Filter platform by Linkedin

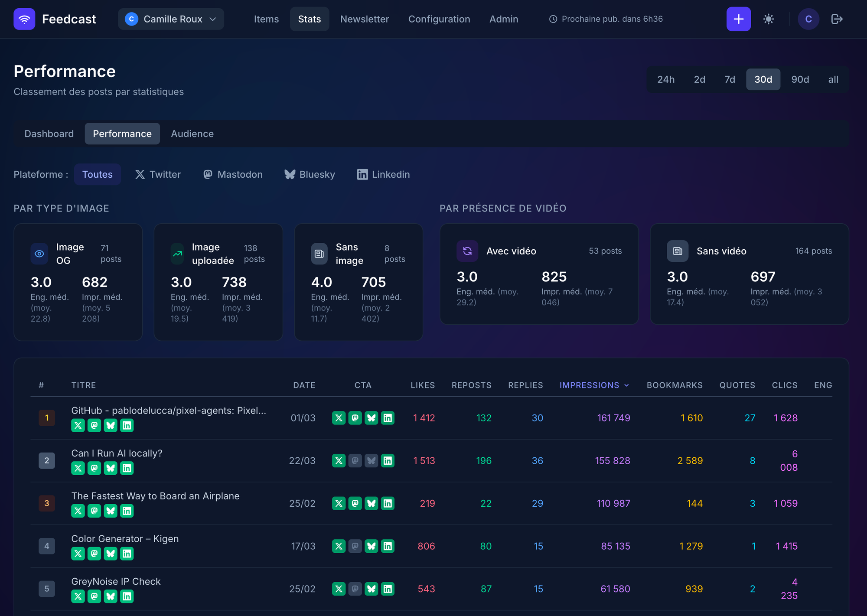point(383,174)
